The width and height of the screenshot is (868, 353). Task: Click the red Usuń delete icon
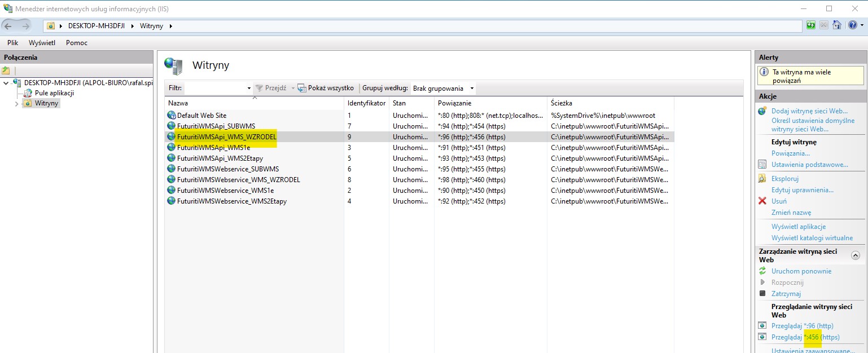pyautogui.click(x=762, y=201)
